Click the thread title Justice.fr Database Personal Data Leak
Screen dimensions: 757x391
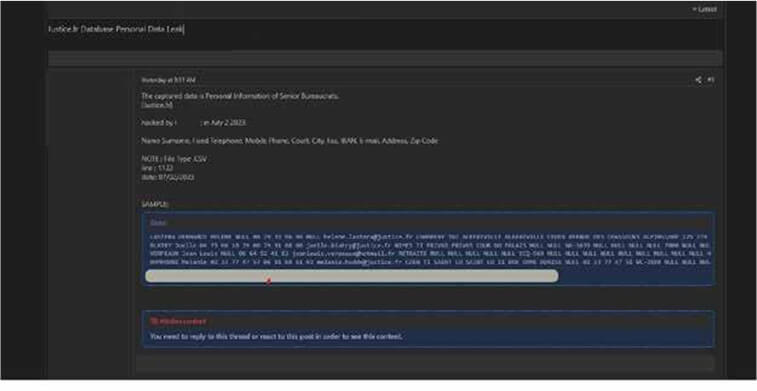tap(116, 29)
